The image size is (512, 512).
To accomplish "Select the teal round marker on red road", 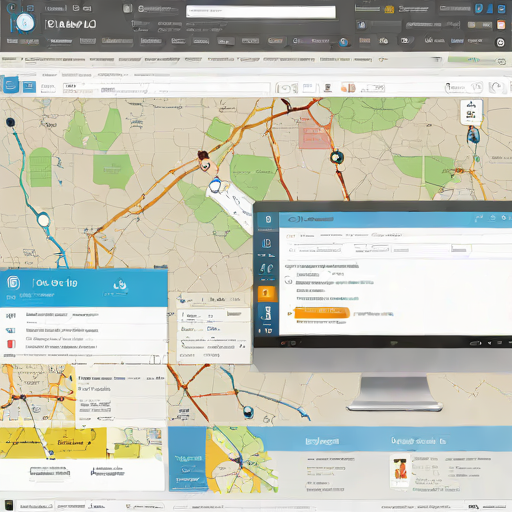I will (x=337, y=157).
